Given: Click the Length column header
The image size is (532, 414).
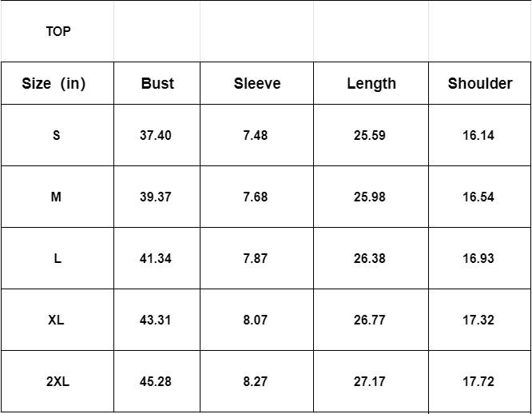Looking at the screenshot, I should pos(371,83).
